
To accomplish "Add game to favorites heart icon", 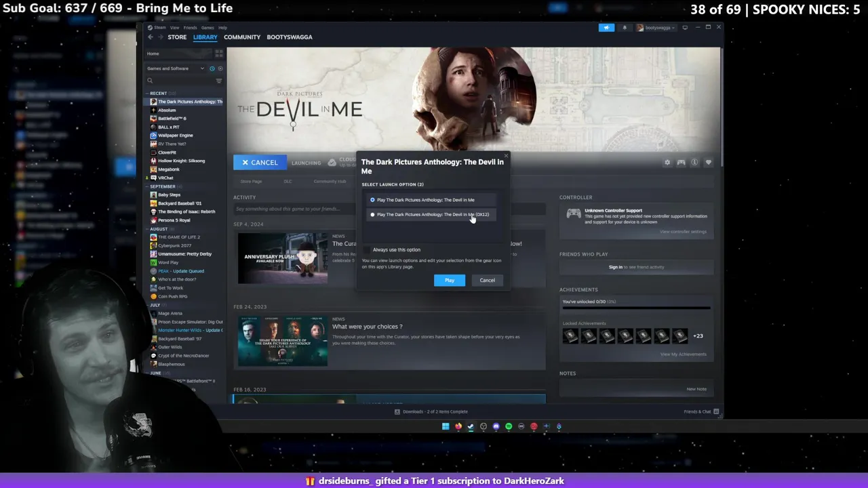I will pyautogui.click(x=708, y=163).
